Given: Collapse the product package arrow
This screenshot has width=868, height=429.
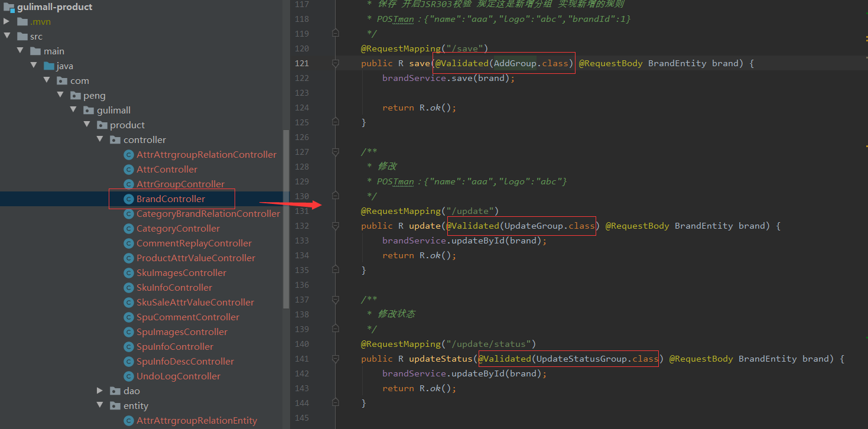Looking at the screenshot, I should pyautogui.click(x=87, y=125).
